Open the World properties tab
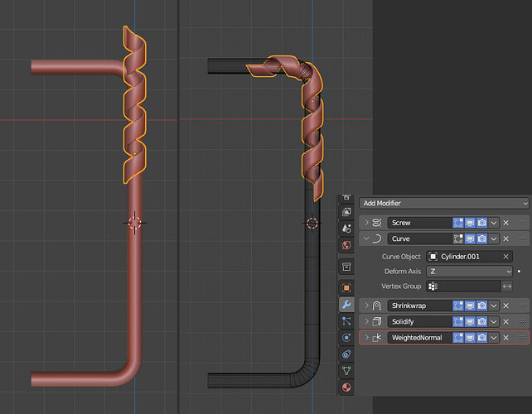Screen dimensions: 532x414 coord(346,245)
